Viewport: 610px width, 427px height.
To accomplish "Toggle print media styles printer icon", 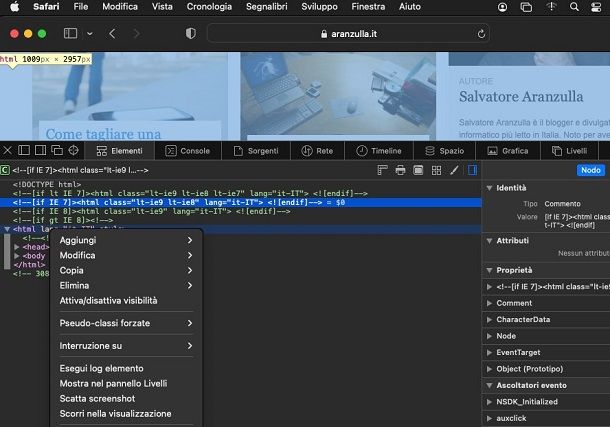I will [x=400, y=170].
